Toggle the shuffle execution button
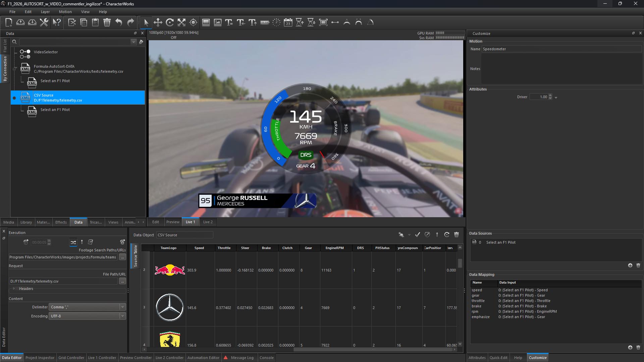Viewport: 644px width, 362px height. [x=73, y=242]
